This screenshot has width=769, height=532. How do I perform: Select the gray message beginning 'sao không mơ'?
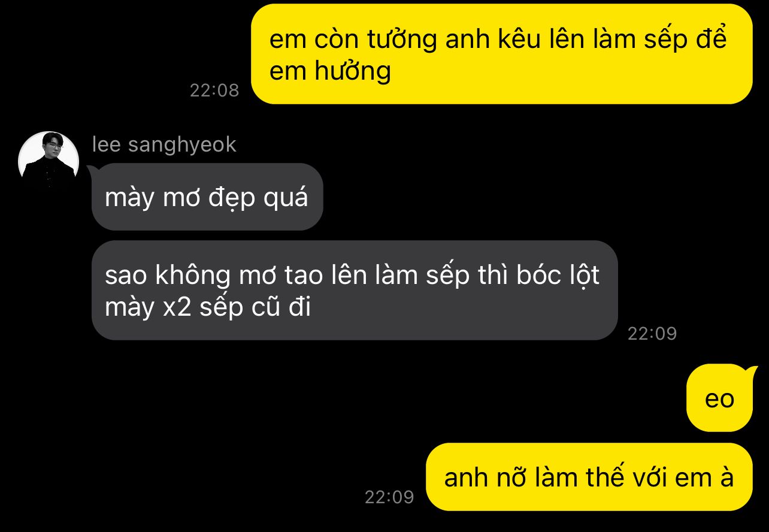click(x=355, y=291)
